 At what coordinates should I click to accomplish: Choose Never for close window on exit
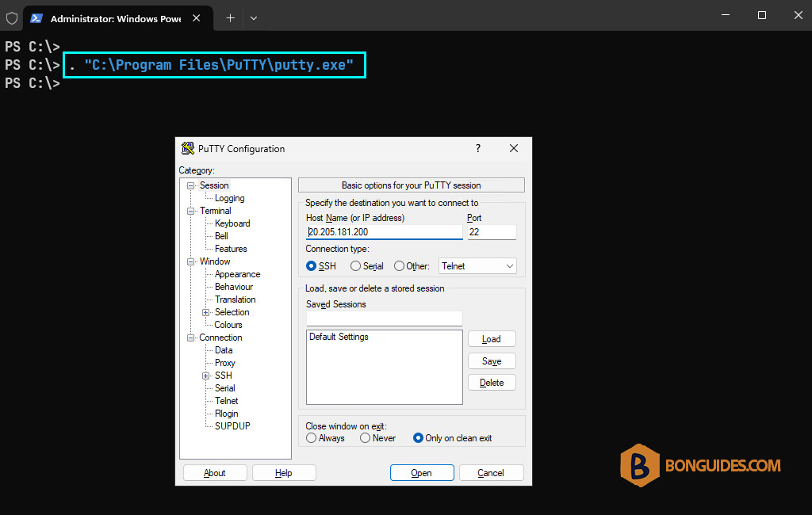point(365,438)
